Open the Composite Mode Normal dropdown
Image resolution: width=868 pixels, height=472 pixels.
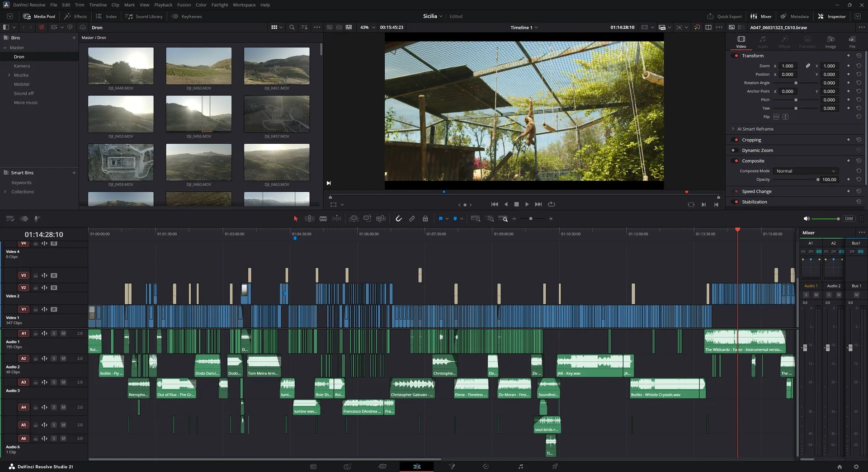(x=806, y=171)
